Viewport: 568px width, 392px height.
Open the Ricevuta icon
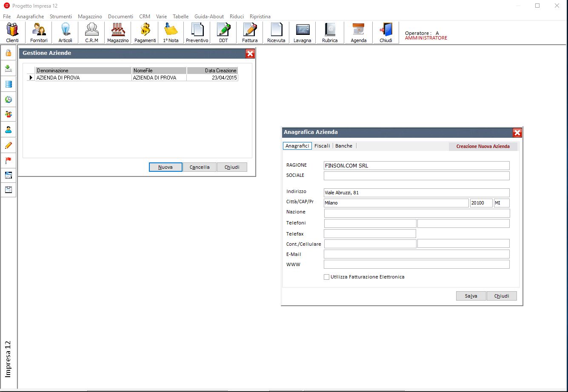pyautogui.click(x=276, y=33)
